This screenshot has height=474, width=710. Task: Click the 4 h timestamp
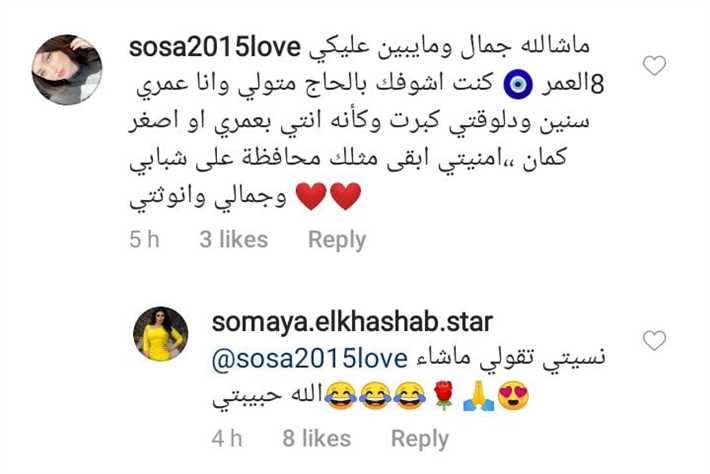pos(227,438)
